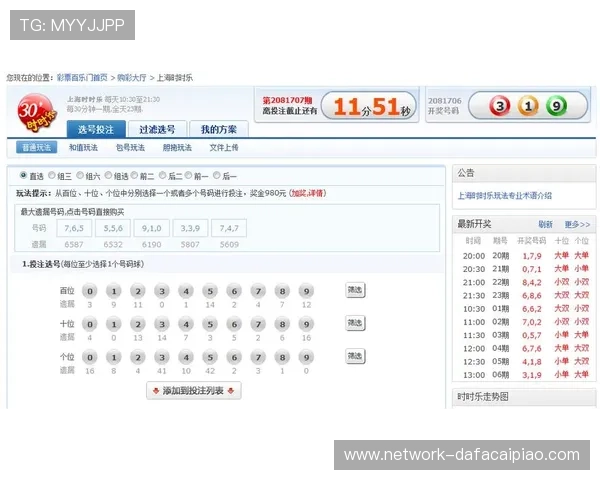The image size is (600, 480).
Task: Buy missing number 5,5,6 box
Action: click(x=113, y=228)
